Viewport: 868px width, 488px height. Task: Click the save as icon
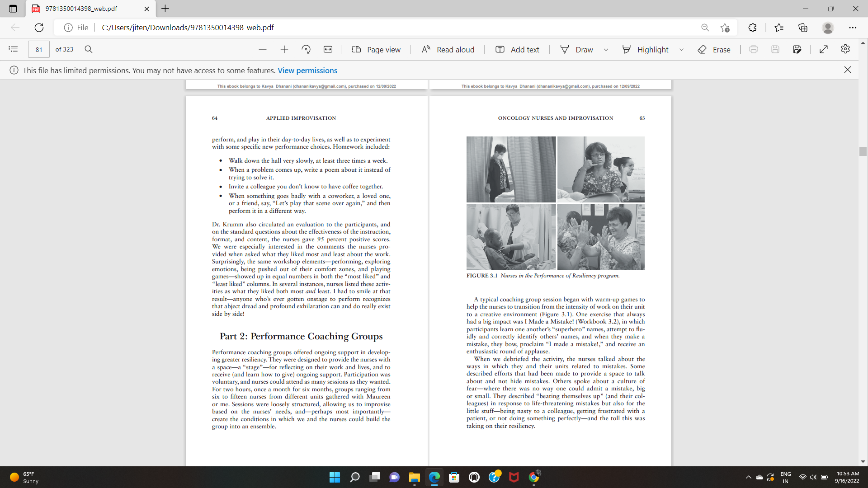[797, 49]
